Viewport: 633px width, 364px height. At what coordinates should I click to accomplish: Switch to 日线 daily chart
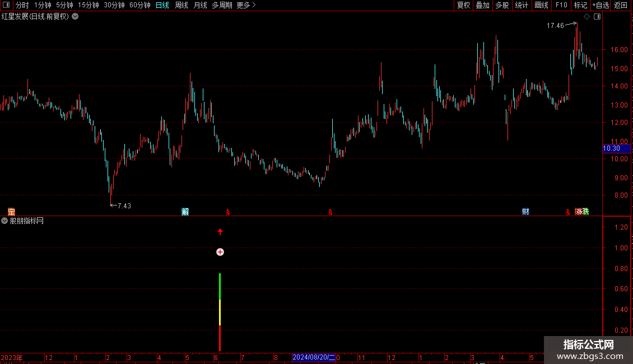point(162,5)
